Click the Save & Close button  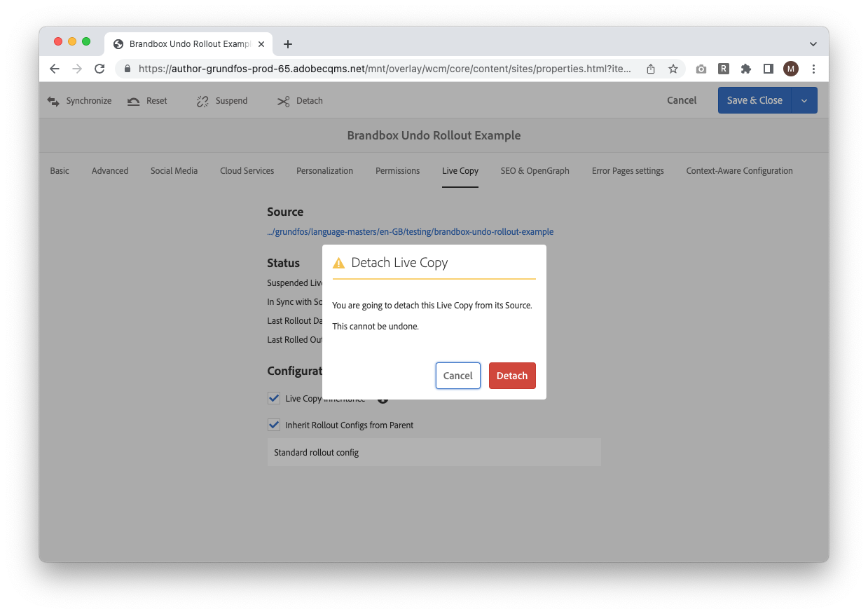[755, 100]
